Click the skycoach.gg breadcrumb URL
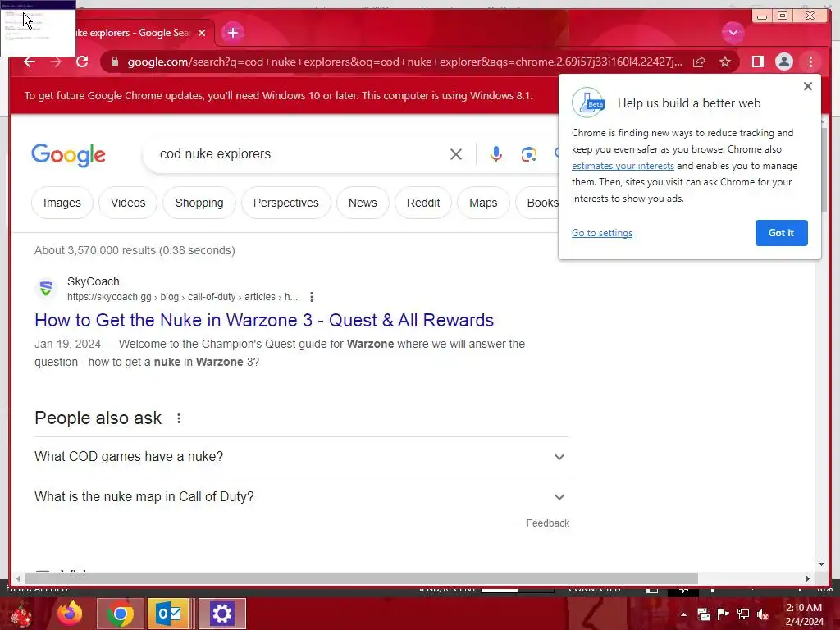The image size is (840, 630). pyautogui.click(x=182, y=297)
